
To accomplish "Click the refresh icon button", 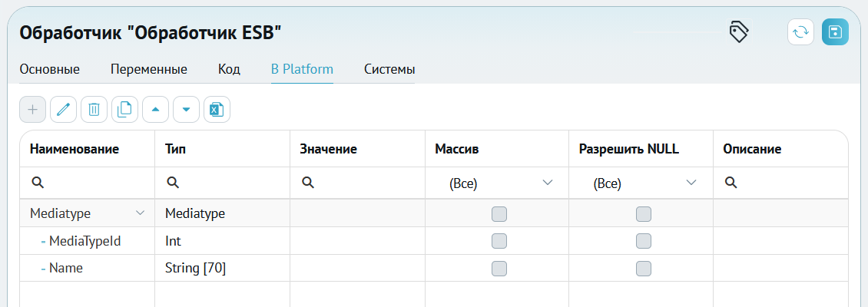I will pos(801,32).
